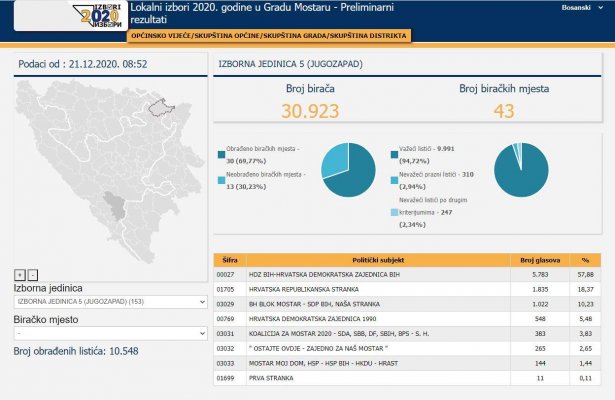615x400 pixels.
Task: Toggle 'Obrađeno biračkih mjesta' legend swatch
Action: tap(220, 155)
